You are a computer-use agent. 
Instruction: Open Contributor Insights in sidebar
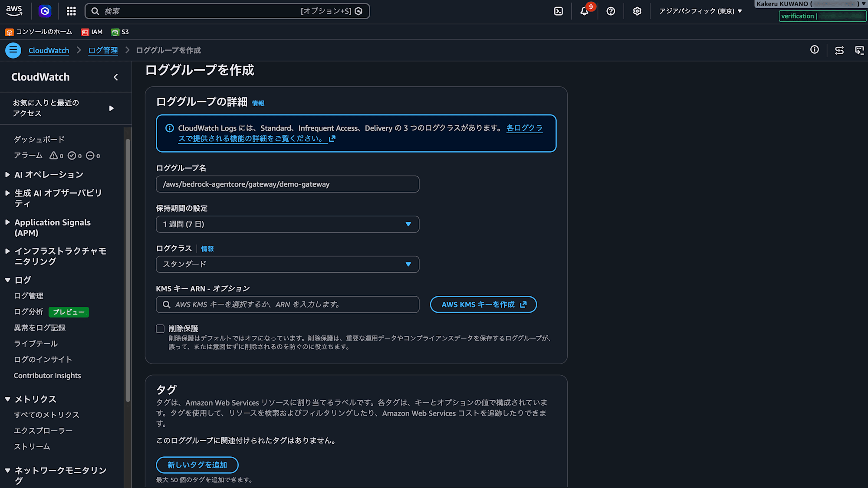(x=47, y=376)
